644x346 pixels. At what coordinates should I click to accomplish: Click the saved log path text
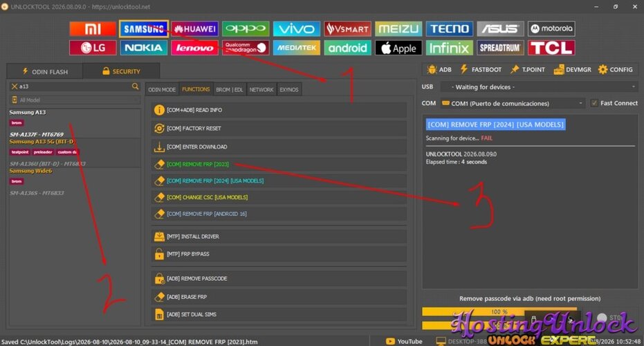tap(129, 342)
